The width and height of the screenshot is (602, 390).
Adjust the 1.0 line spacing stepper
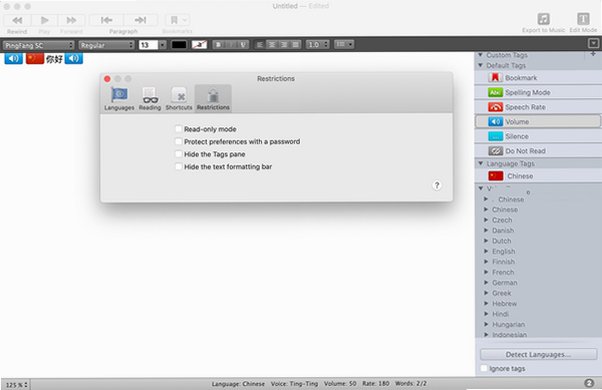pyautogui.click(x=326, y=45)
